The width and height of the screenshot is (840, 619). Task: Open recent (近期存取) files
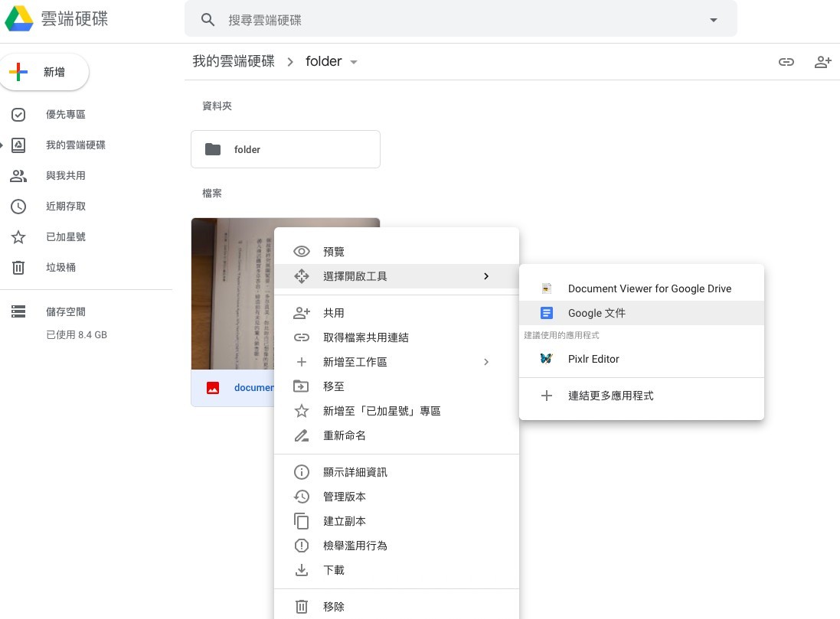tap(65, 207)
